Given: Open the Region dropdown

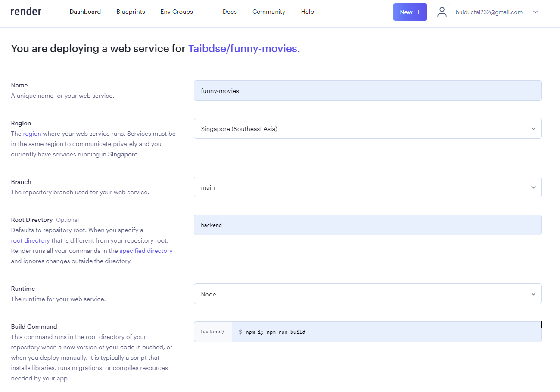Looking at the screenshot, I should tap(367, 128).
